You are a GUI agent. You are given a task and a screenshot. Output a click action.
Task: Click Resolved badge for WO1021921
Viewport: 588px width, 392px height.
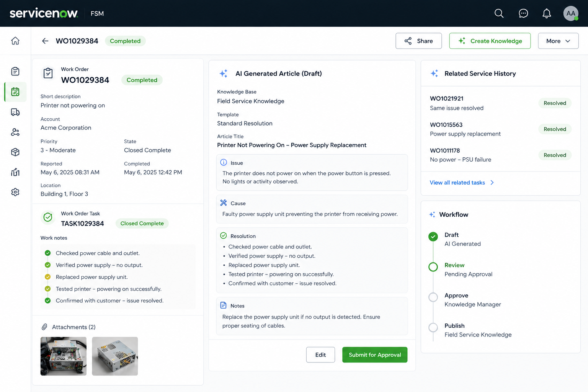point(555,103)
